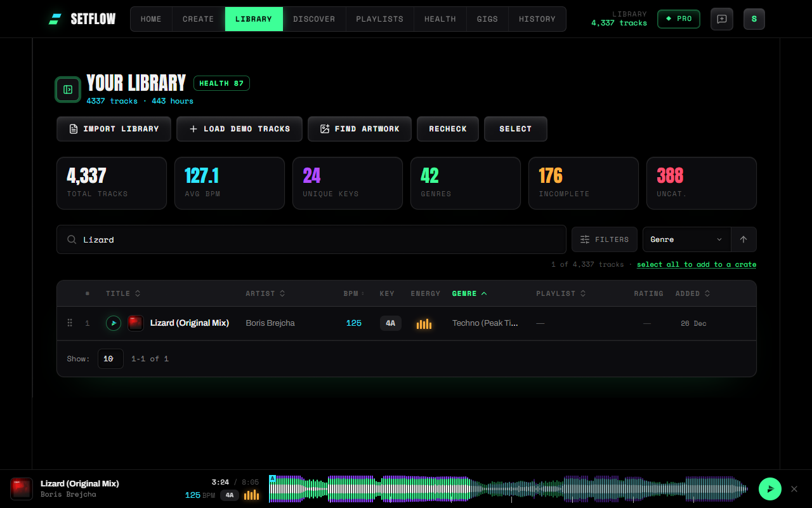The image size is (812, 508).
Task: Click the energy bars icon in Lizard row
Action: (x=424, y=324)
